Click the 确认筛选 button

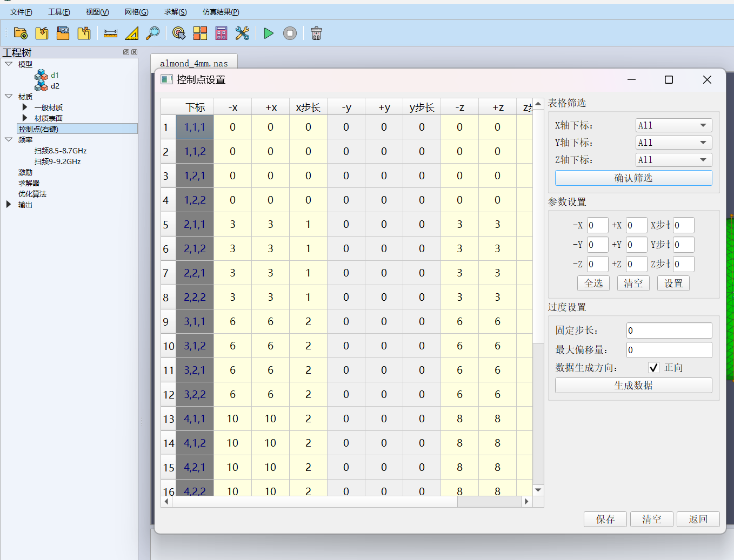633,178
